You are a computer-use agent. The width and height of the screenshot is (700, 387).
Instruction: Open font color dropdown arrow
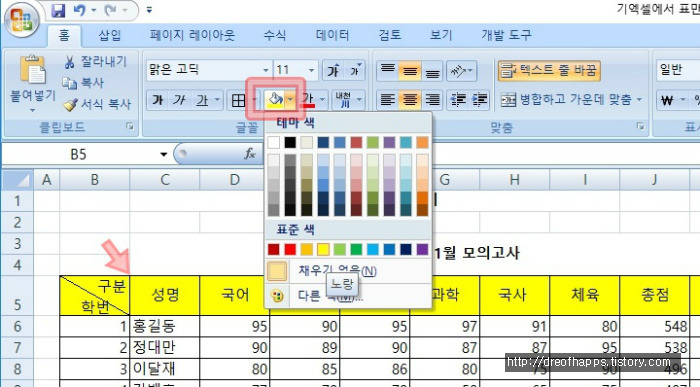point(321,100)
